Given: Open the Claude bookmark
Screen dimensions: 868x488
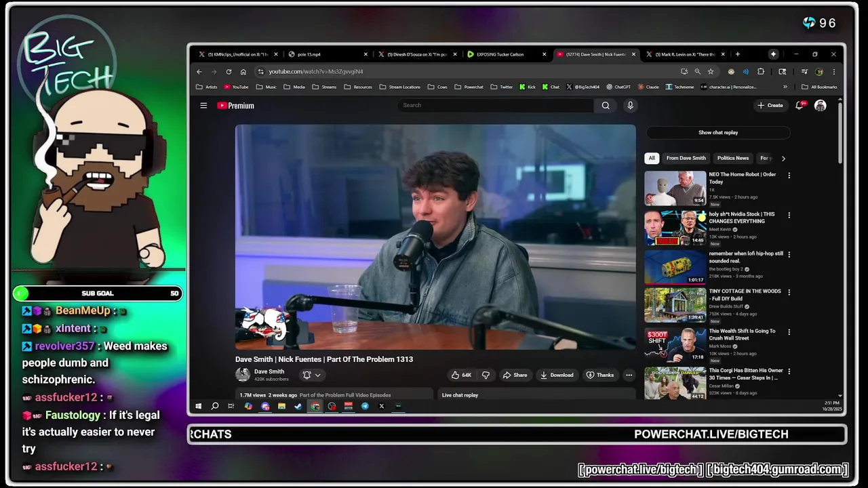Looking at the screenshot, I should (x=648, y=87).
